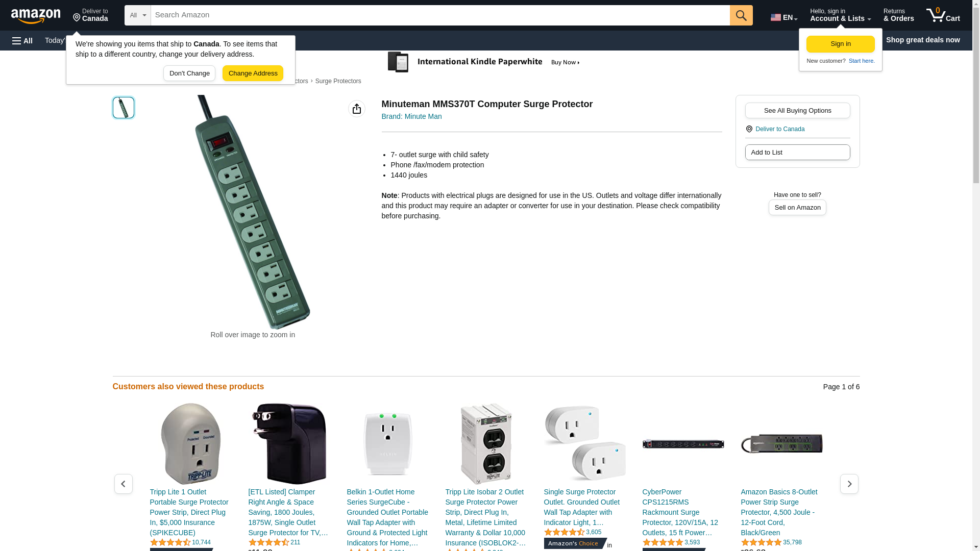Expand the search category All dropdown

pyautogui.click(x=138, y=15)
